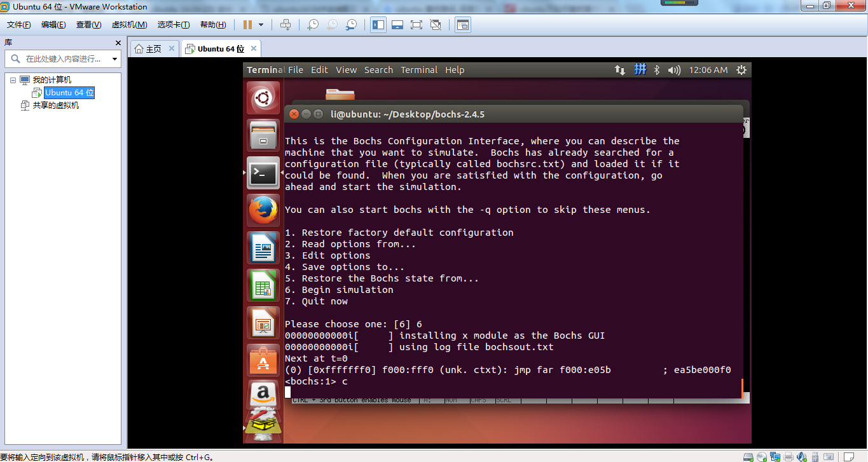The height and width of the screenshot is (462, 868).
Task: Toggle the console view button
Action: click(463, 25)
